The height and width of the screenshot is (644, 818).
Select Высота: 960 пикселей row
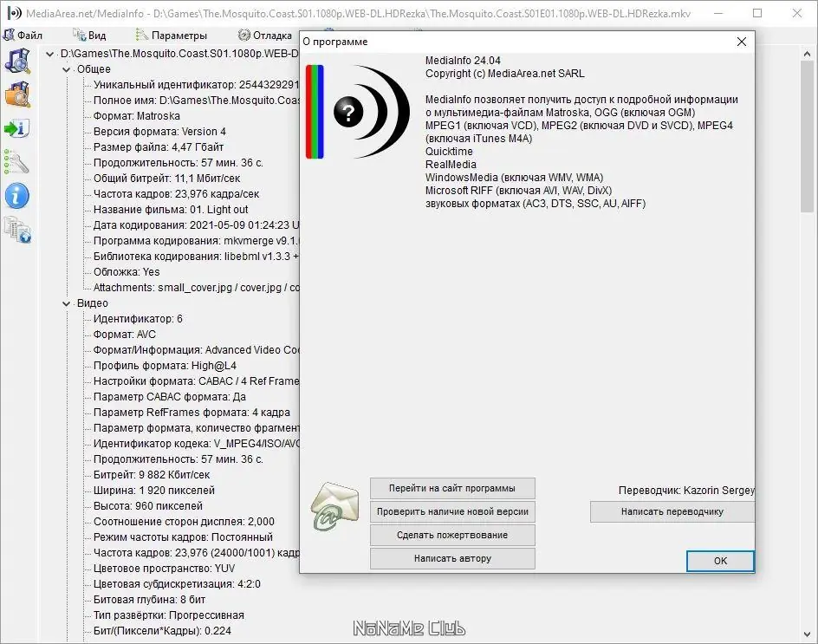(148, 506)
